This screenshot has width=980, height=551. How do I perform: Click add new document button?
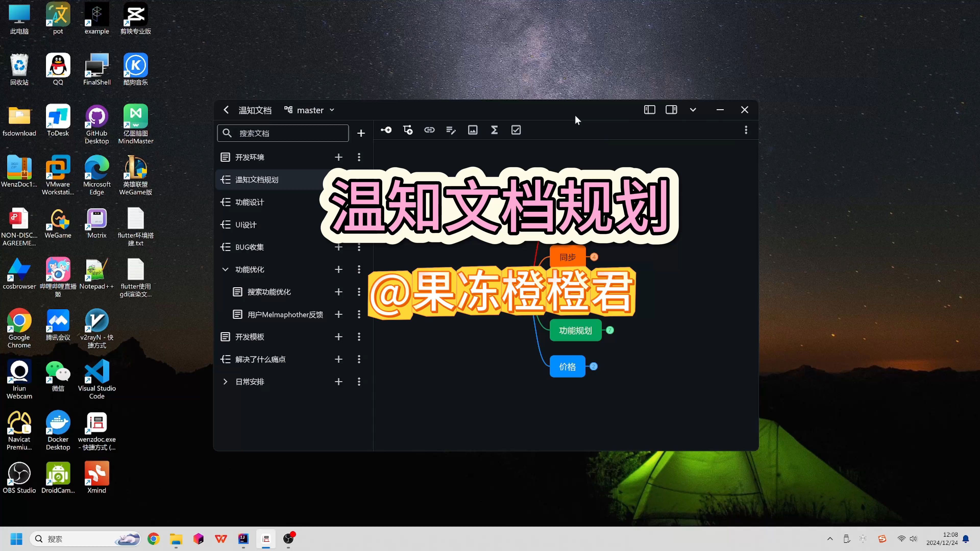coord(361,133)
